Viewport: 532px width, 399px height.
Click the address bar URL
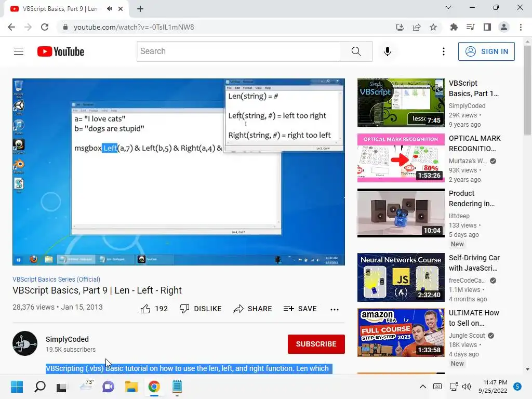click(x=134, y=27)
